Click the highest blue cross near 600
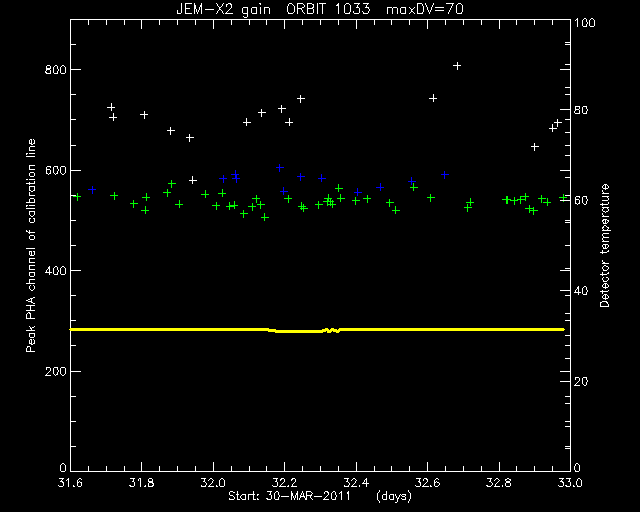Image resolution: width=640 pixels, height=512 pixels. click(x=280, y=168)
